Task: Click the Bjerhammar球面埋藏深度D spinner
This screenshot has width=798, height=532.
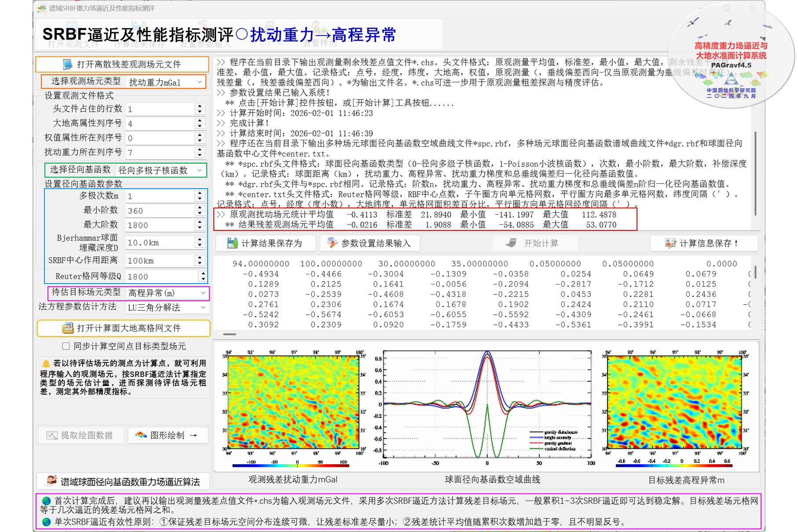Action: tap(200, 243)
